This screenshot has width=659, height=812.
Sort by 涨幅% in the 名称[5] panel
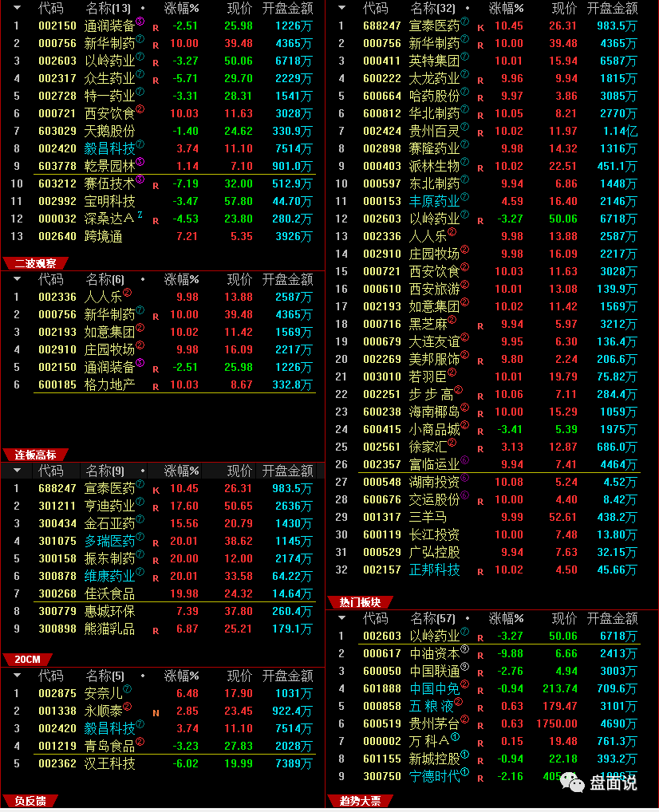tap(181, 676)
